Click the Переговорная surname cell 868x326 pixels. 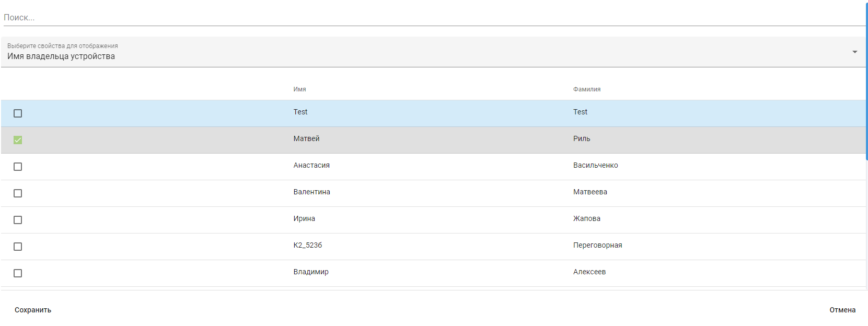coord(597,245)
